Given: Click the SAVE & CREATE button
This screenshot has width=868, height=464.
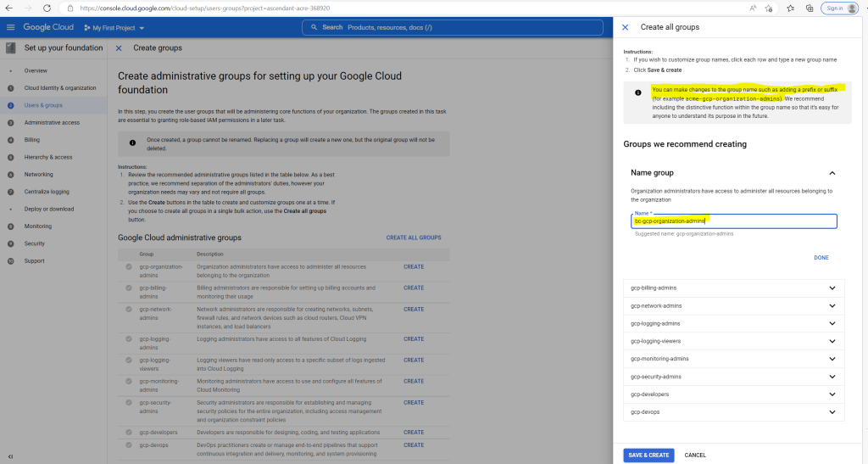Looking at the screenshot, I should (648, 456).
